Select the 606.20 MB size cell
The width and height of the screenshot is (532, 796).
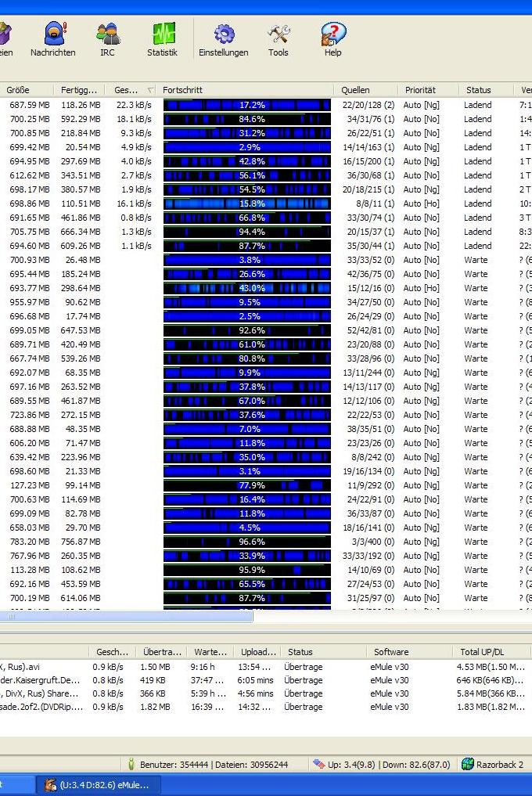pyautogui.click(x=30, y=443)
